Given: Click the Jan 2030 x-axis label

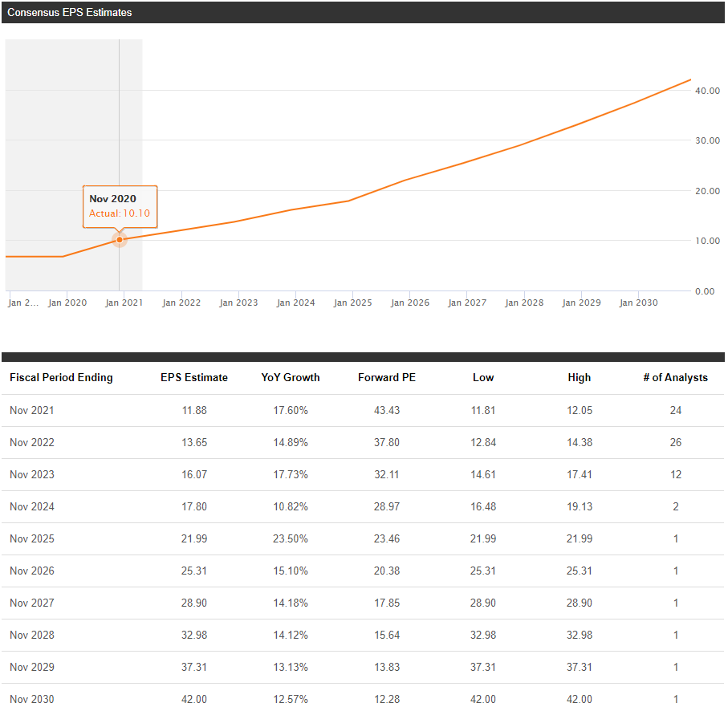Looking at the screenshot, I should pyautogui.click(x=638, y=303).
